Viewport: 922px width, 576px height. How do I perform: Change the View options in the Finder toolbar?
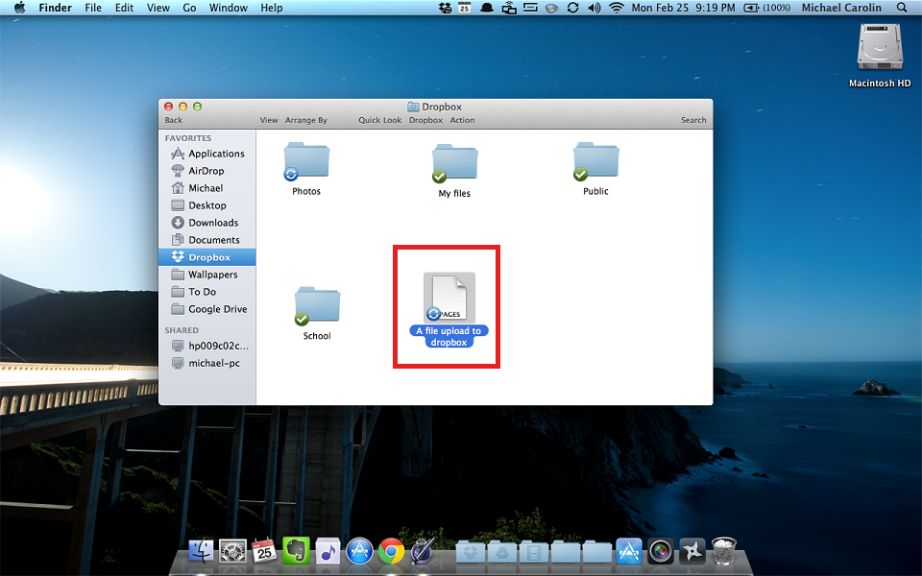[x=268, y=119]
